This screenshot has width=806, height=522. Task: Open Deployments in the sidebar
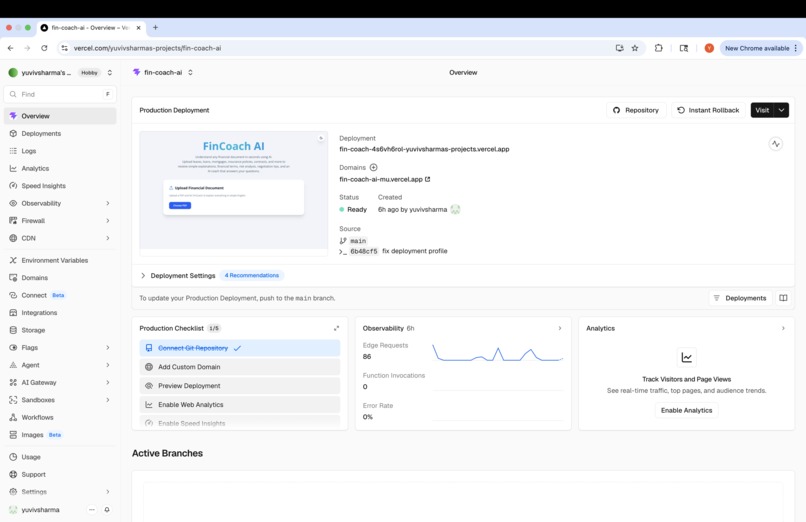[x=60, y=134]
